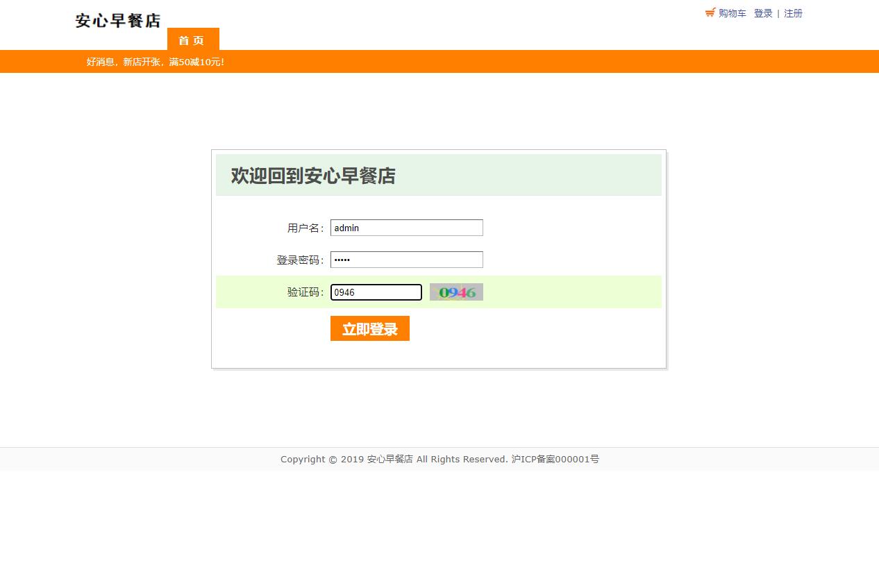Click the separator between 登录 and 注册
Screen dimensions: 879x588
coord(778,13)
